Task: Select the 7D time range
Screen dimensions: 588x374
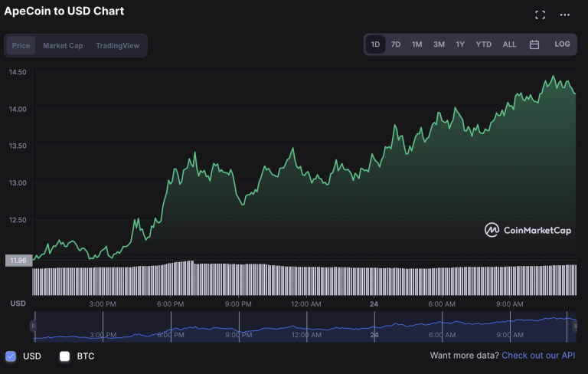Action: point(396,44)
